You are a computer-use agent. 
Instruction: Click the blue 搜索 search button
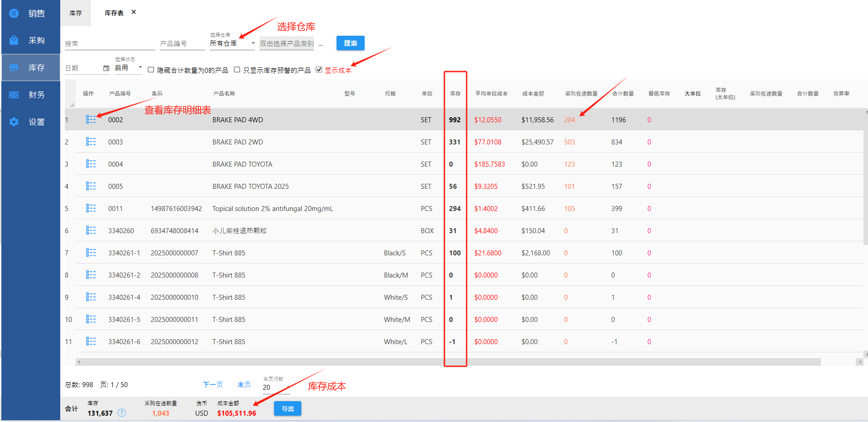point(350,43)
